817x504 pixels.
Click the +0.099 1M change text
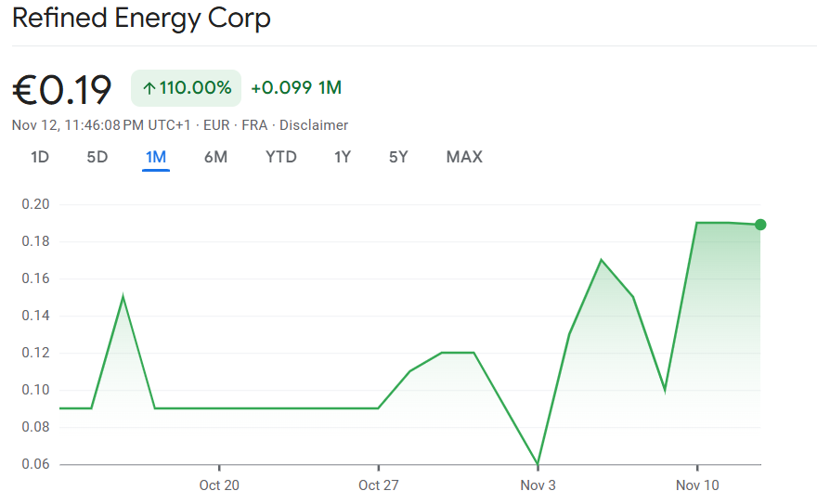click(x=296, y=88)
